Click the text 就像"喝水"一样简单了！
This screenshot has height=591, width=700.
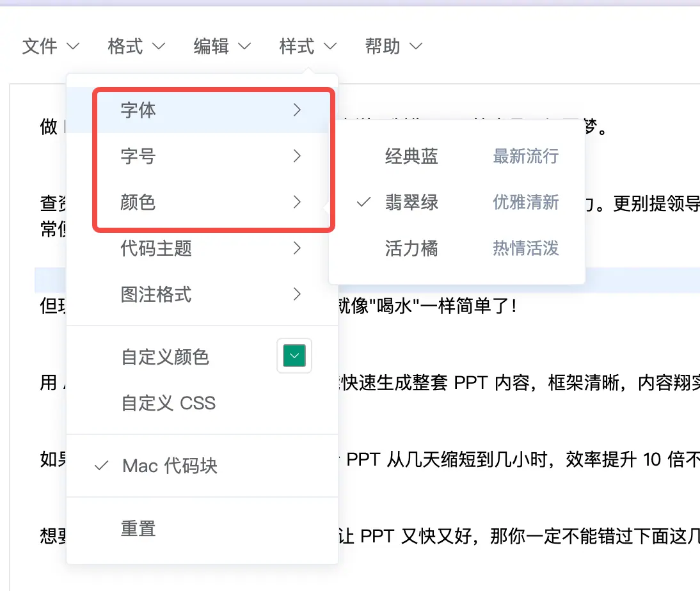pyautogui.click(x=427, y=306)
